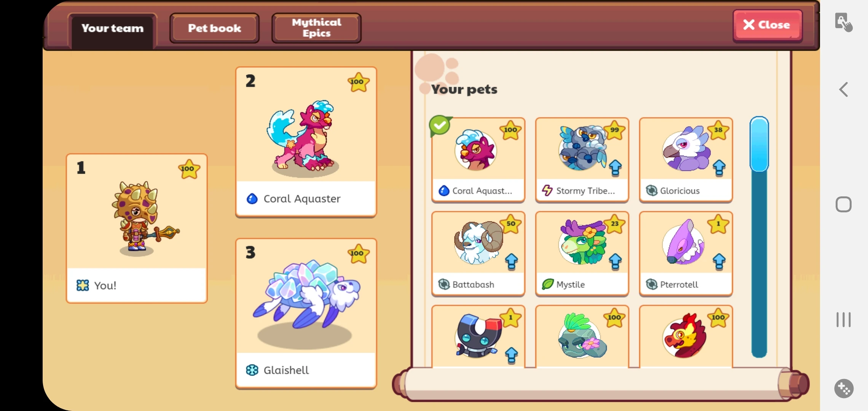The width and height of the screenshot is (868, 411).
Task: Close the pet team window
Action: click(x=767, y=25)
